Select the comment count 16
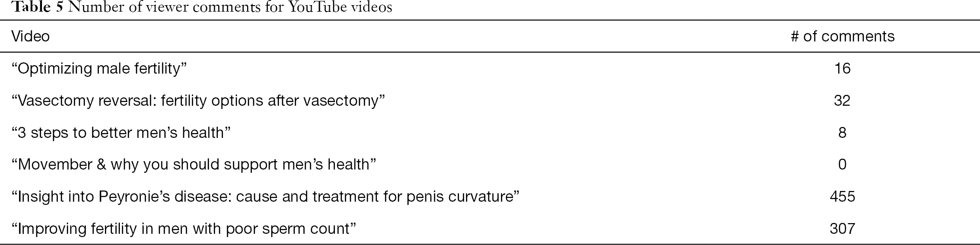 (x=842, y=69)
